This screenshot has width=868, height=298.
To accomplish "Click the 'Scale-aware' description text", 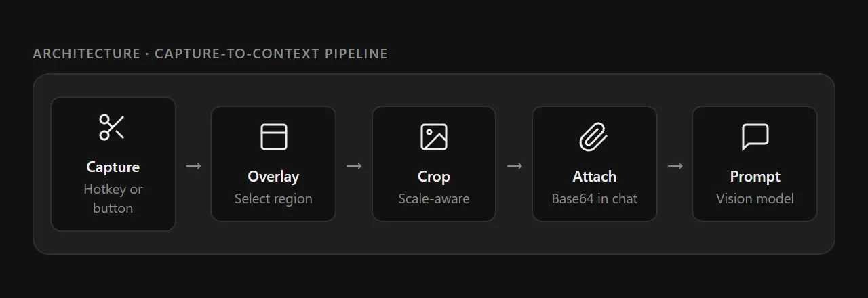I will tap(433, 198).
